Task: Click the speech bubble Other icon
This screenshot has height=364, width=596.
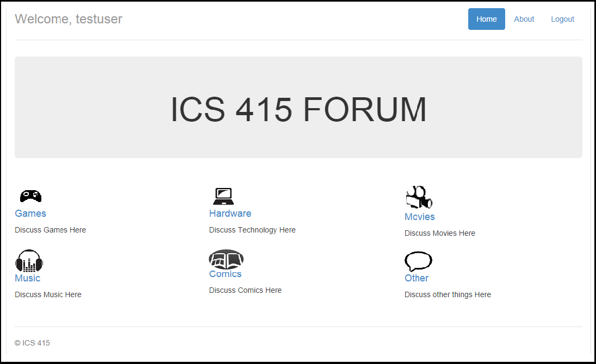Action: coord(418,261)
